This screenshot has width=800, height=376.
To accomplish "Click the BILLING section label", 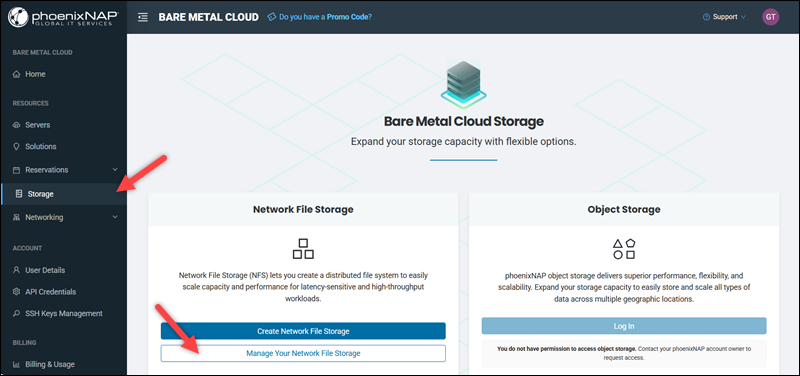I will click(x=24, y=342).
